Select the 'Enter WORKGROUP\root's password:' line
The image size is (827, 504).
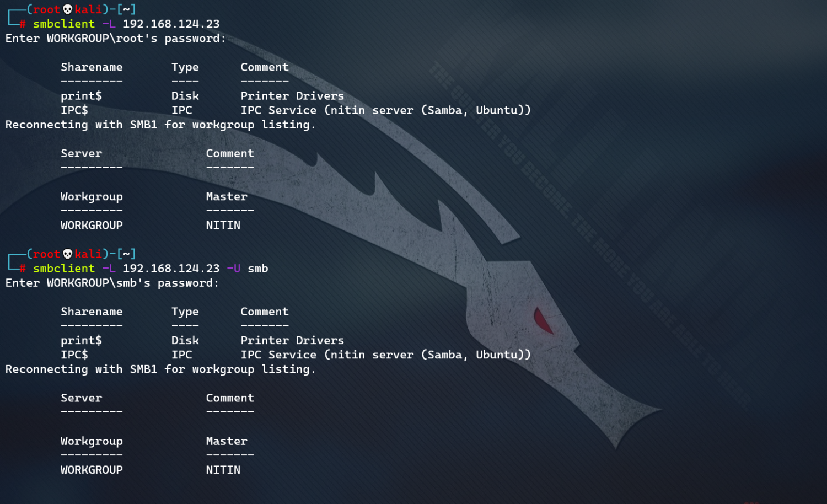click(116, 39)
